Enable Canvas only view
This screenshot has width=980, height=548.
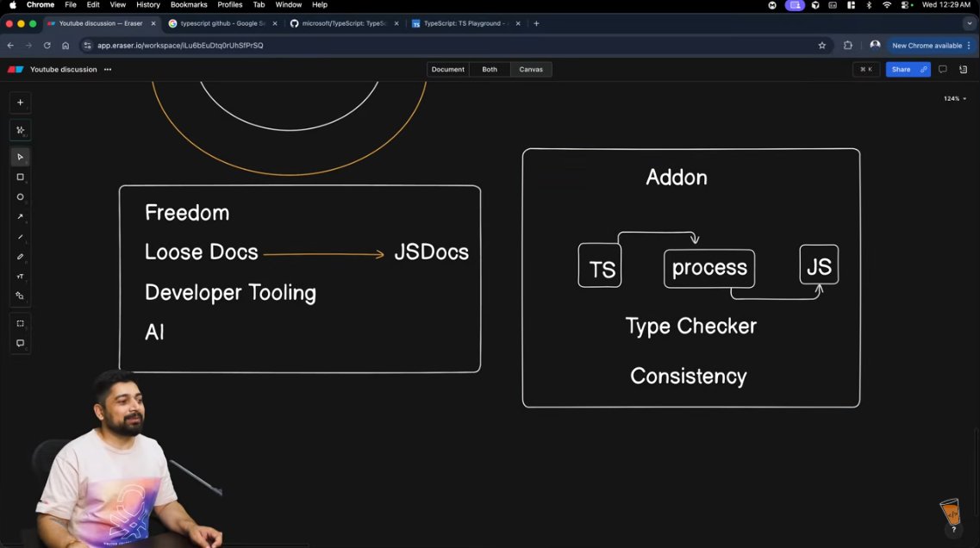coord(531,69)
